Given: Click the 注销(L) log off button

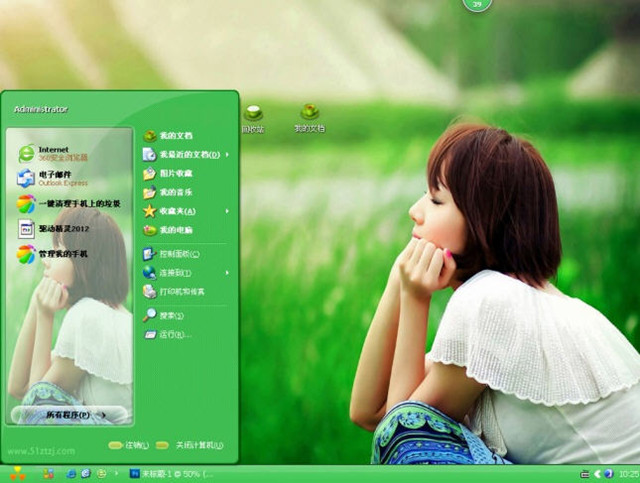Looking at the screenshot, I should point(129,445).
